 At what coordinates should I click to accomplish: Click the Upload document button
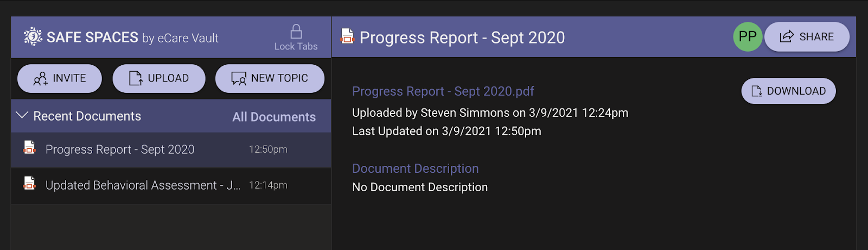coord(159,78)
